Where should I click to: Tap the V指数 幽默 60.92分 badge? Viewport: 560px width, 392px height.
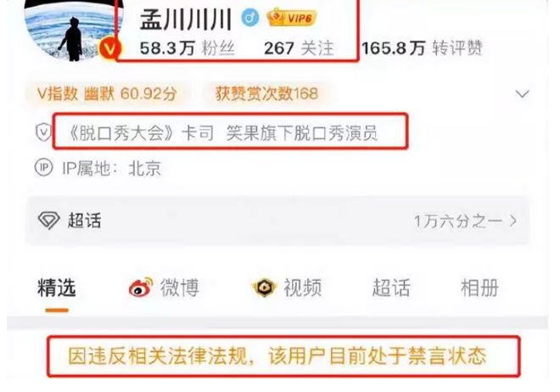click(107, 94)
